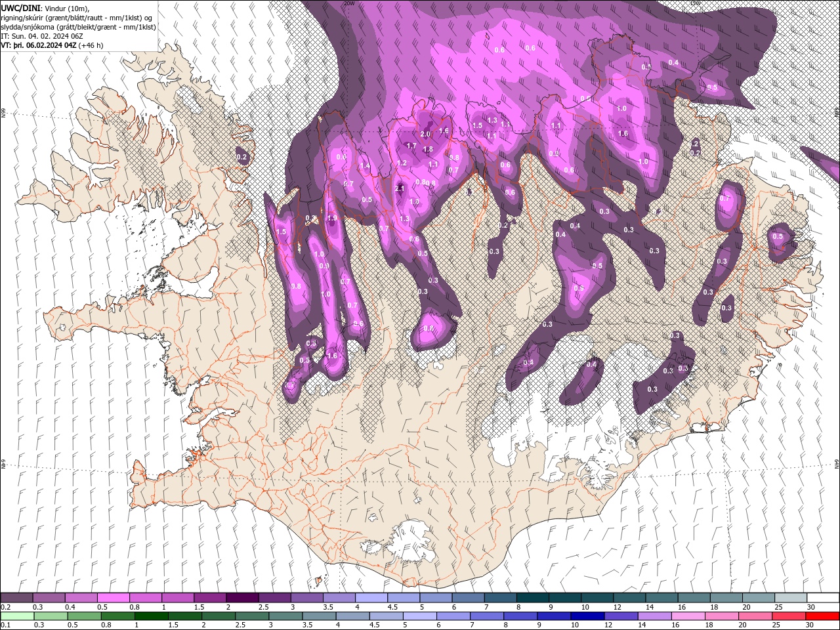Select the crimson 25 swatch in bottom legend row
This screenshot has width=840, height=630.
click(x=788, y=616)
